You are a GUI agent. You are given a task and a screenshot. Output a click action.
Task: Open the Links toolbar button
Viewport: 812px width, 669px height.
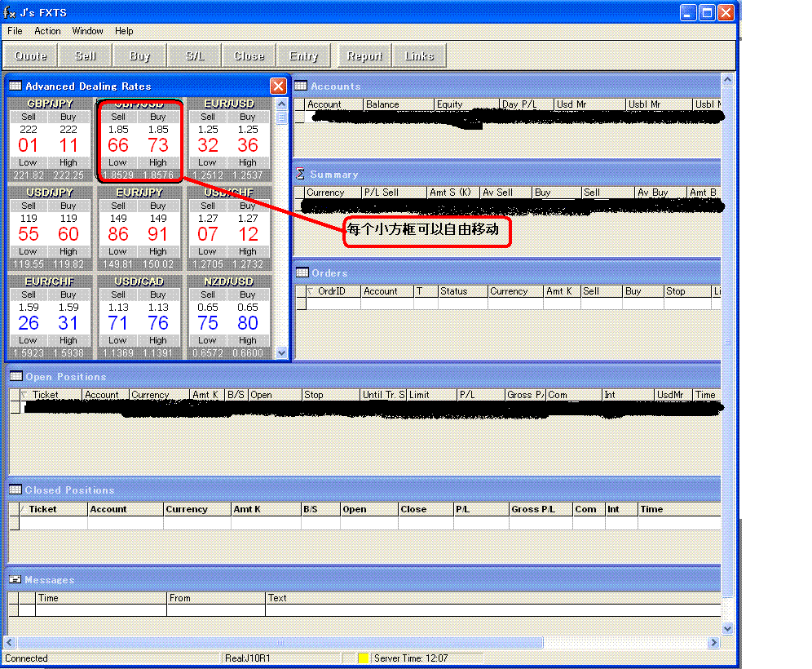(419, 55)
